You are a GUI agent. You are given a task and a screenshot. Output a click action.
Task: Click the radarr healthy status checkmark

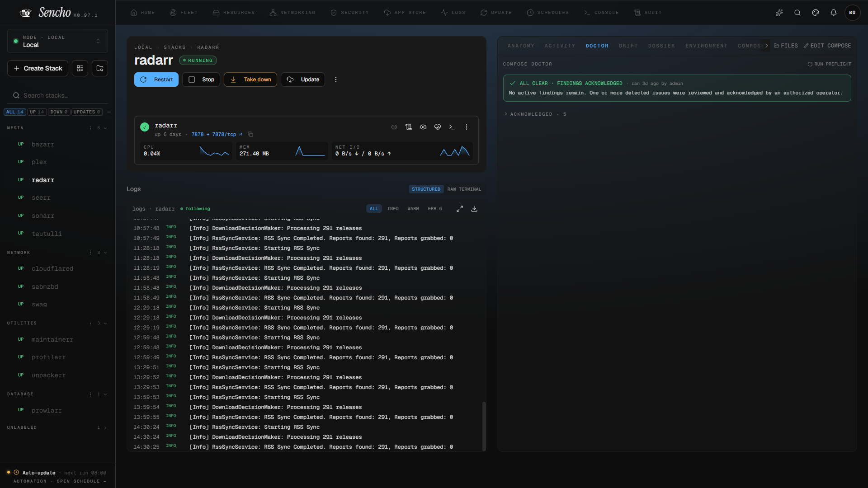(145, 127)
